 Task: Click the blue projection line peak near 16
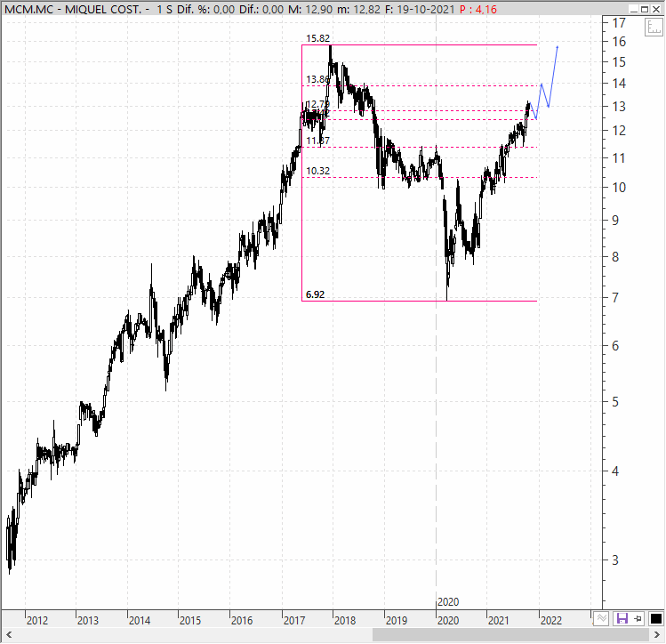558,47
